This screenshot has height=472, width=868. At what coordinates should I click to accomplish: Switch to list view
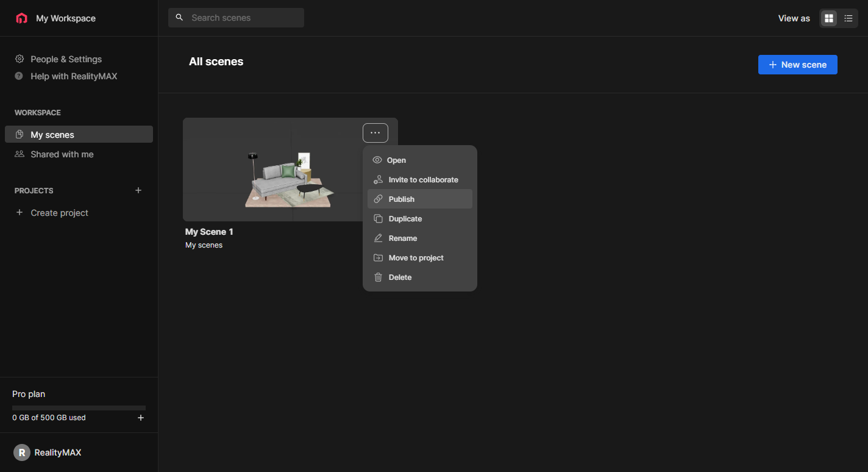tap(848, 18)
